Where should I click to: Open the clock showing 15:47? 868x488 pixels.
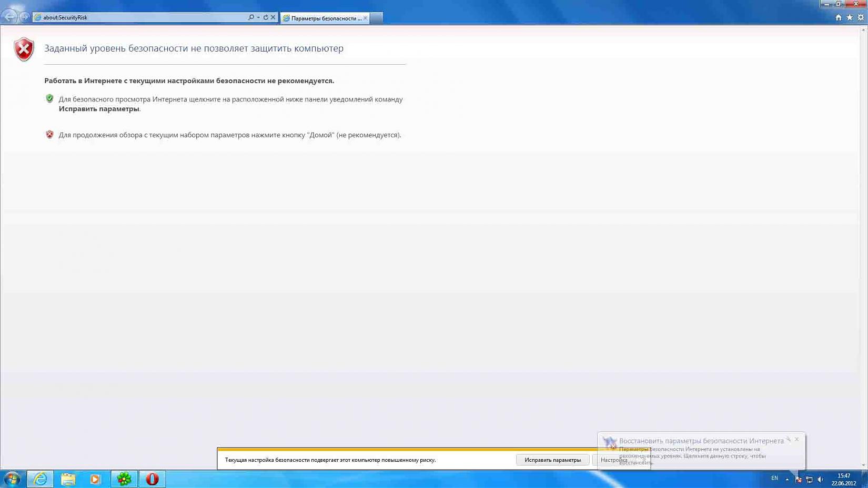tap(844, 479)
